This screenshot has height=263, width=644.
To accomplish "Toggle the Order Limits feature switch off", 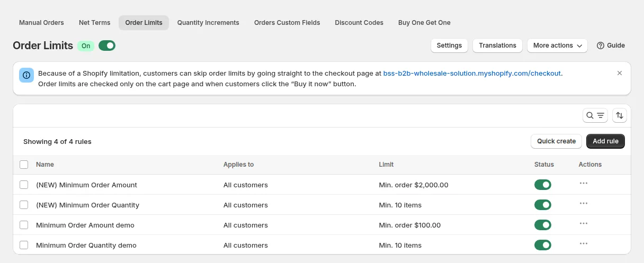I will (x=107, y=46).
